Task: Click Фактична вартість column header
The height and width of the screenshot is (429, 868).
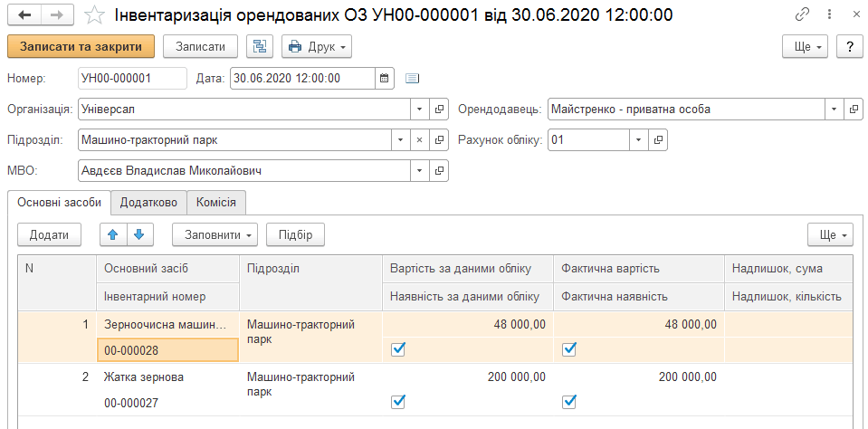Action: (639, 269)
